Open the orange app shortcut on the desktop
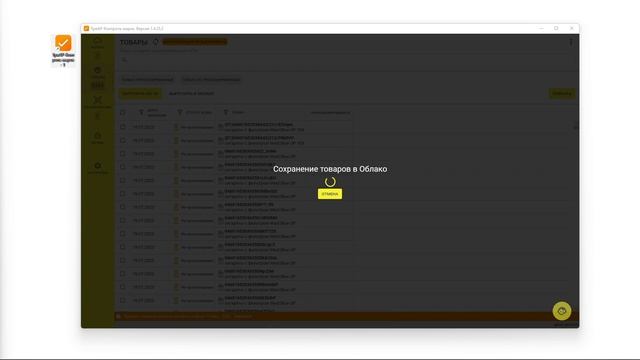The width and height of the screenshot is (640, 360). pos(63,50)
